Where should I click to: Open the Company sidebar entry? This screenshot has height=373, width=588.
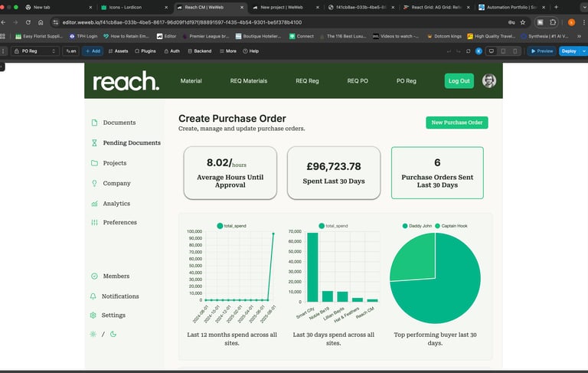[x=111, y=184]
